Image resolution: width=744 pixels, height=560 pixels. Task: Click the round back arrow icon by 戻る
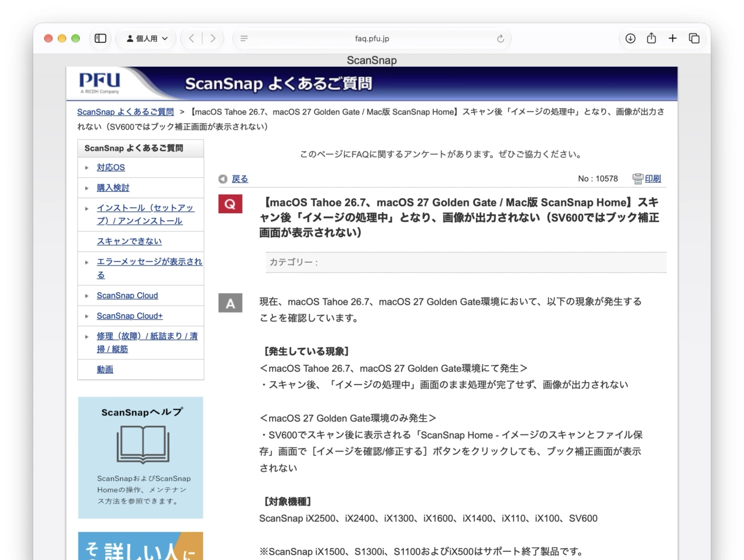(x=223, y=179)
